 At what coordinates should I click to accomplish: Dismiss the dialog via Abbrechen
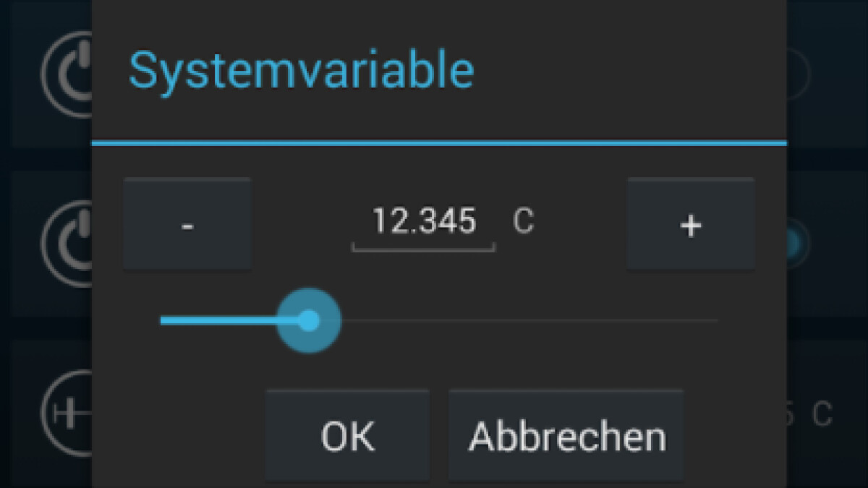pos(566,435)
